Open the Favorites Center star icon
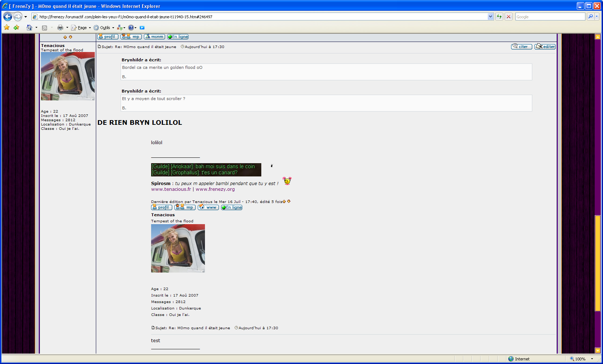 6,28
